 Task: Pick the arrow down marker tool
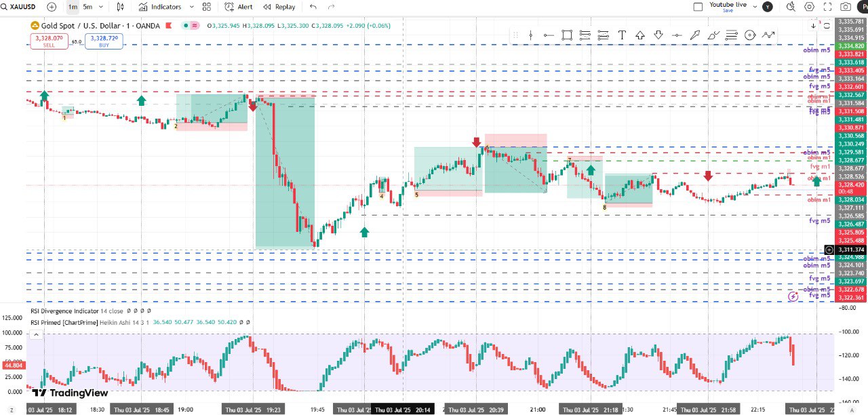click(x=658, y=35)
